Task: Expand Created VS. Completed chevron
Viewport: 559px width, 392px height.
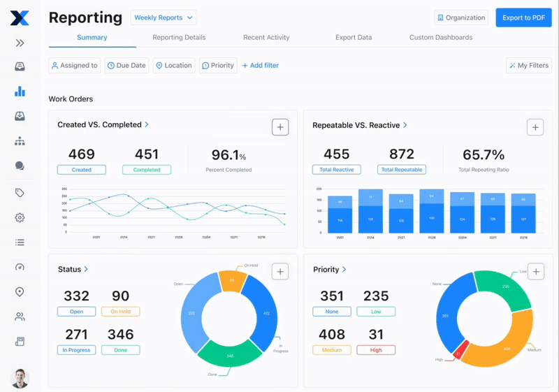Action: 147,125
